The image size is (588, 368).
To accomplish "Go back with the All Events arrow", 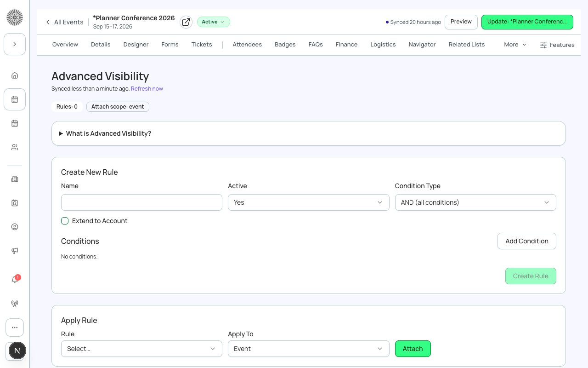I will pyautogui.click(x=48, y=22).
